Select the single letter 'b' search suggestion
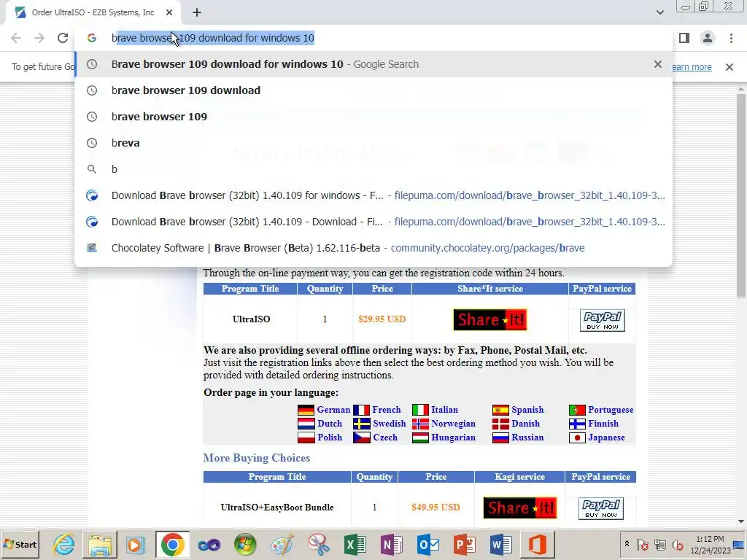Image resolution: width=747 pixels, height=560 pixels. pos(373,168)
